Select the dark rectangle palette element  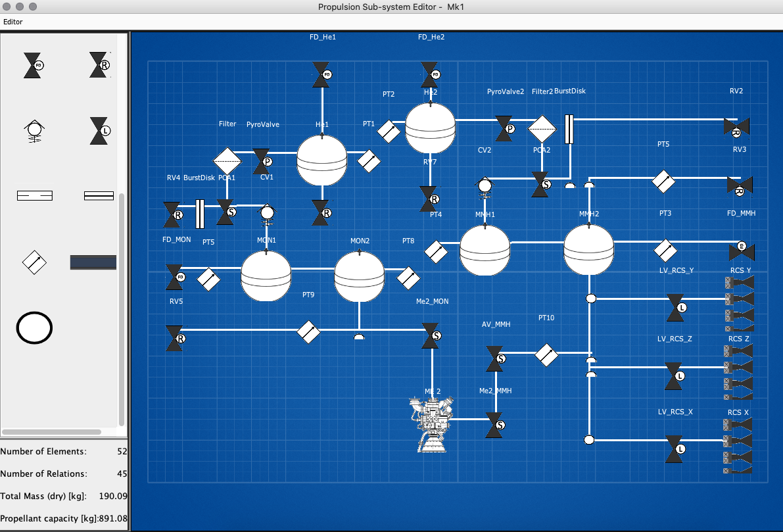click(93, 262)
